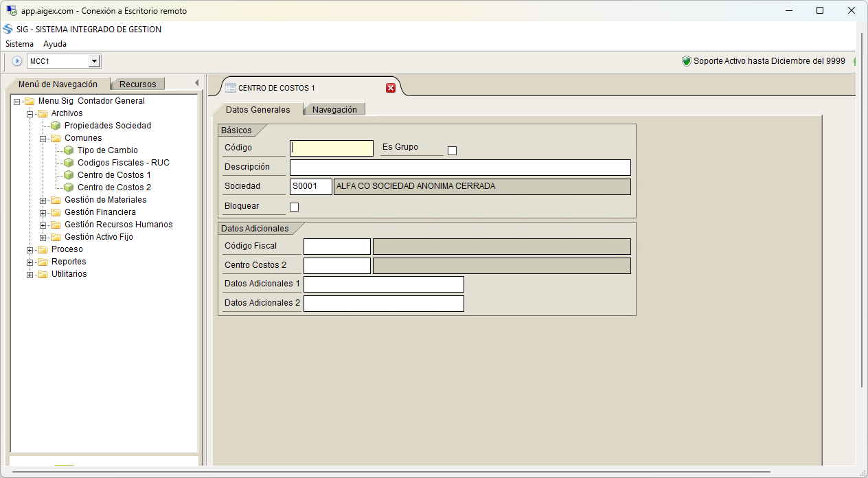Click the Gestión Recursos Humanos folder icon
The width and height of the screenshot is (868, 478).
[56, 225]
